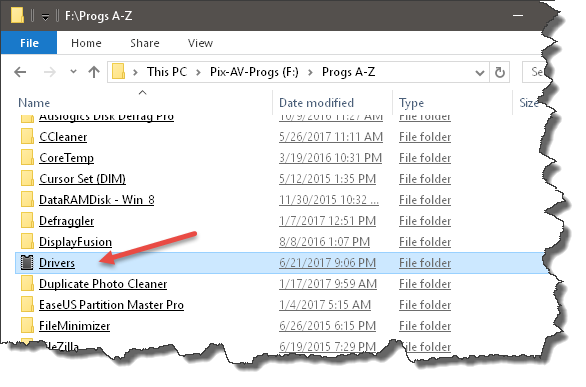Click inside the search input box
Image resolution: width=586 pixels, height=387 pixels.
[534, 72]
